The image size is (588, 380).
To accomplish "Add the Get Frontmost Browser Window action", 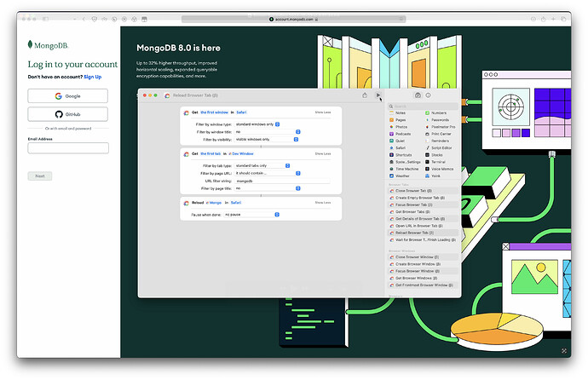I will [x=423, y=285].
